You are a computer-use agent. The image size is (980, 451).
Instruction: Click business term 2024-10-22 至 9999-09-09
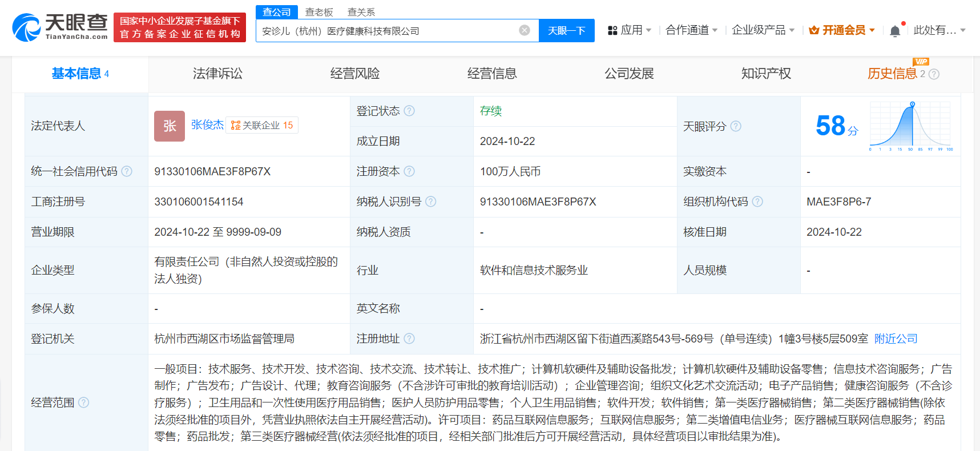[217, 232]
